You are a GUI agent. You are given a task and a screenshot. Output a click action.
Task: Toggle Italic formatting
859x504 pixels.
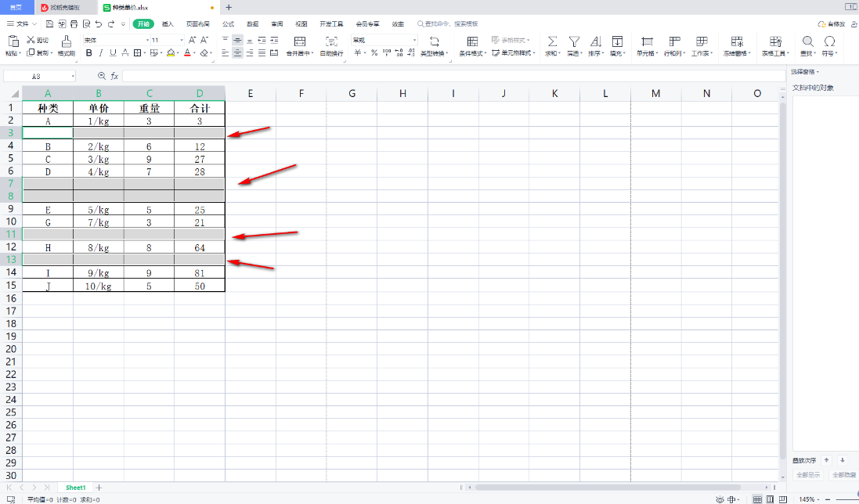click(101, 53)
